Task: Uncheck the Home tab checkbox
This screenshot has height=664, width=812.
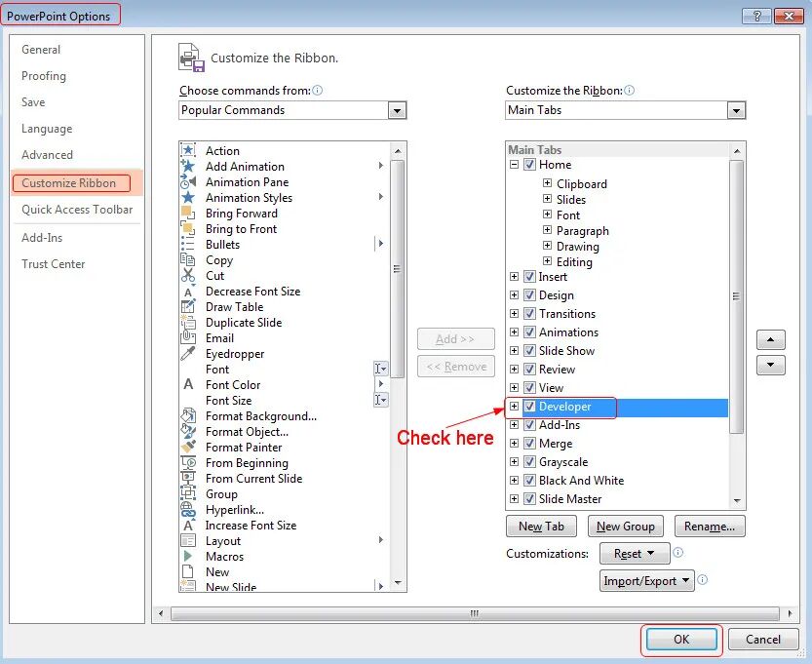Action: (529, 165)
